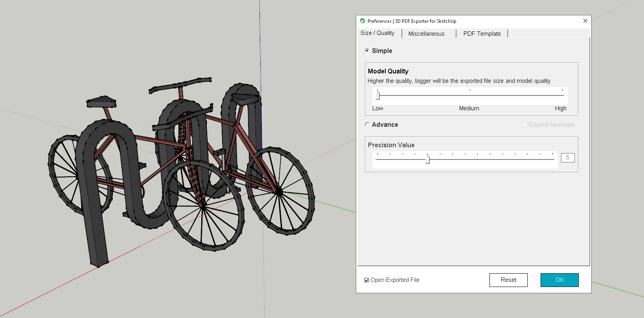This screenshot has width=644, height=318.
Task: Click the 3D PDF Exporter title bar icon
Action: pyautogui.click(x=362, y=21)
